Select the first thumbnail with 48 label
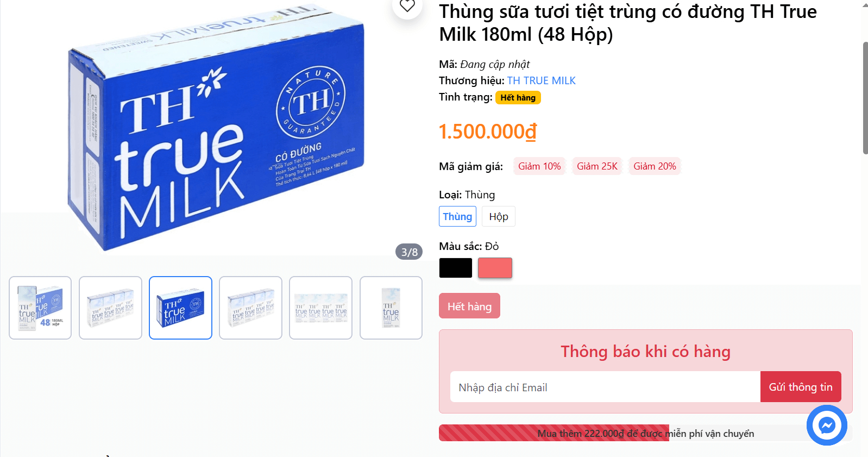The width and height of the screenshot is (868, 457). [40, 308]
